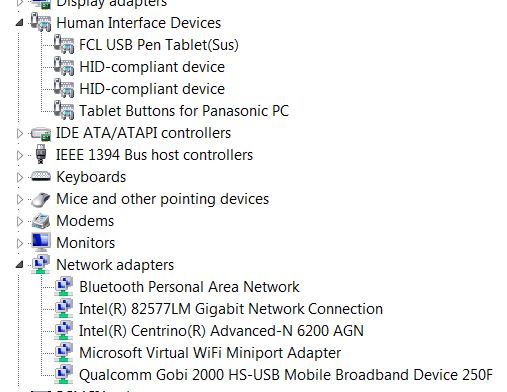Expand the Monitors node arrow
This screenshot has height=392, width=507.
(x=20, y=243)
